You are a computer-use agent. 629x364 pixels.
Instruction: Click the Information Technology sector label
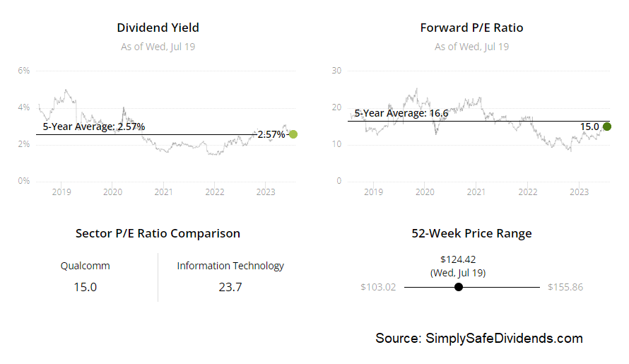click(230, 266)
